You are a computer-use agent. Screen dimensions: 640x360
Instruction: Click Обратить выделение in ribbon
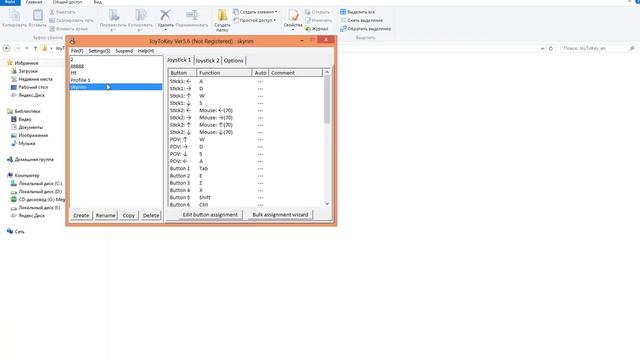click(x=365, y=29)
